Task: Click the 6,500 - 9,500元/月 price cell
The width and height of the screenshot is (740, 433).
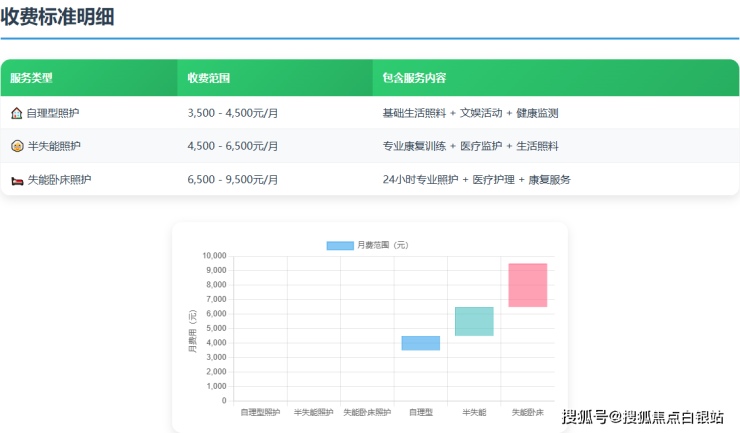Action: coord(233,180)
